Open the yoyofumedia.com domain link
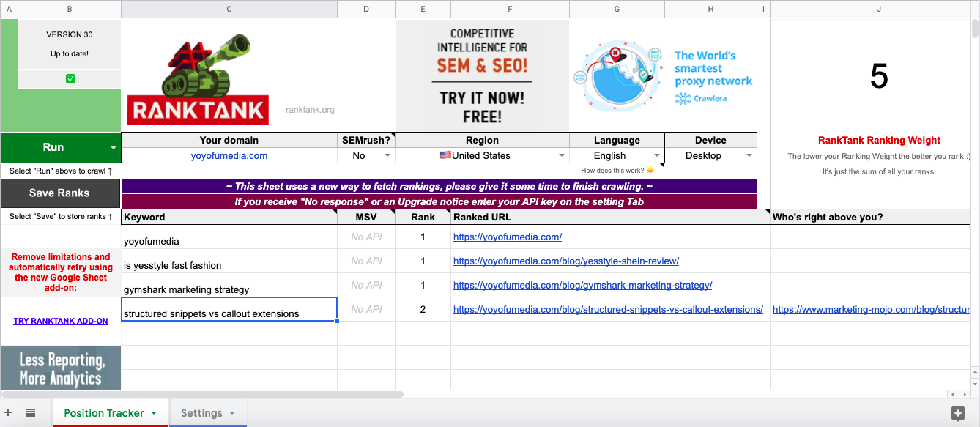The image size is (980, 427). (x=229, y=155)
